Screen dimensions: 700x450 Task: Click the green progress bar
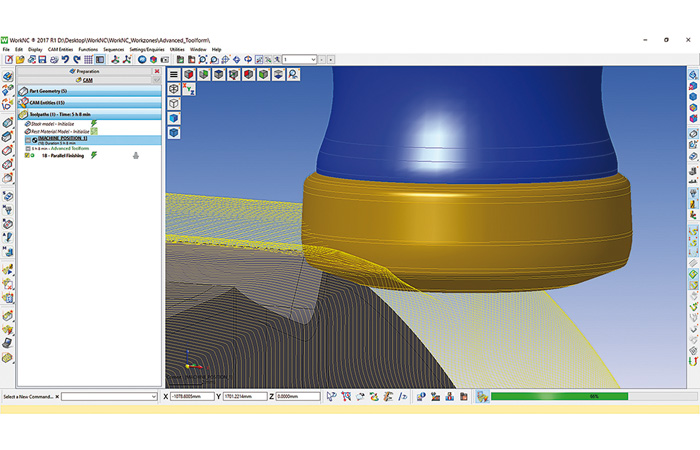click(559, 396)
